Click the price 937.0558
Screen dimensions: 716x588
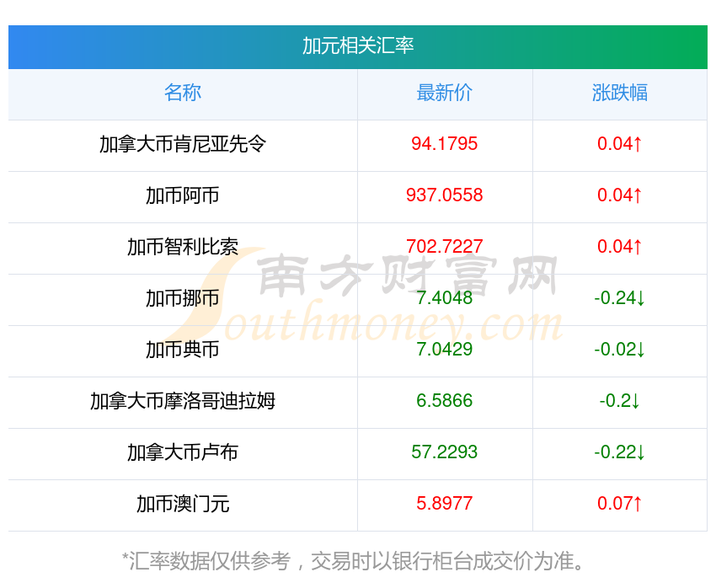(x=444, y=195)
